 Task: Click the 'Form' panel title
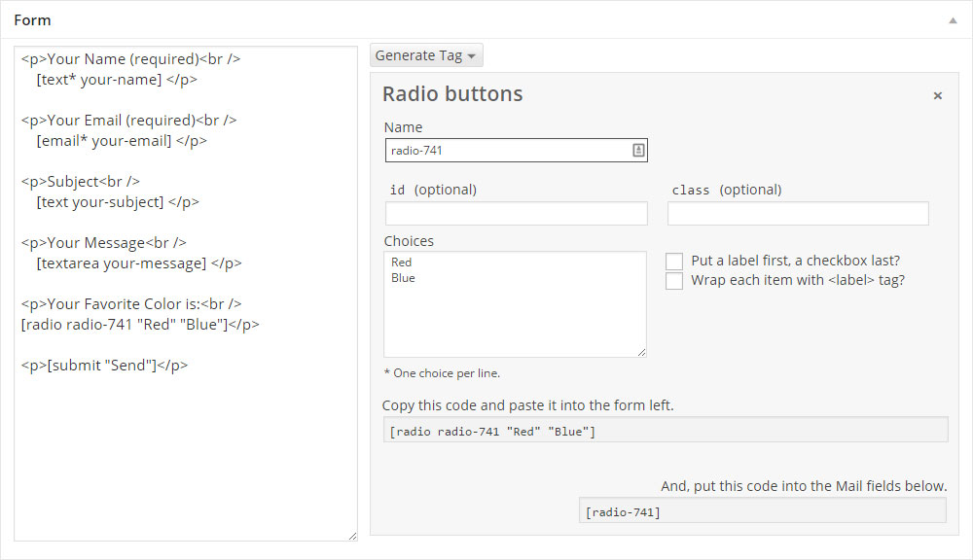pos(32,20)
